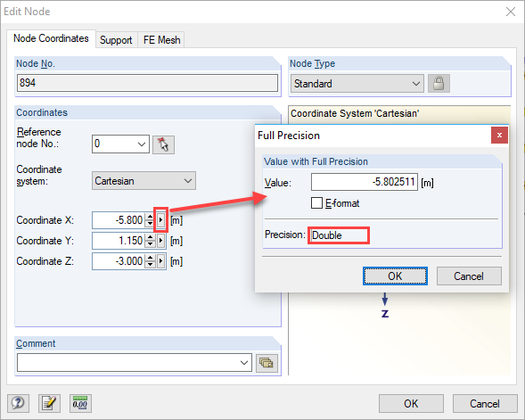The image size is (525, 420).
Task: Increase Coordinate X with the up spinner
Action: click(x=151, y=217)
